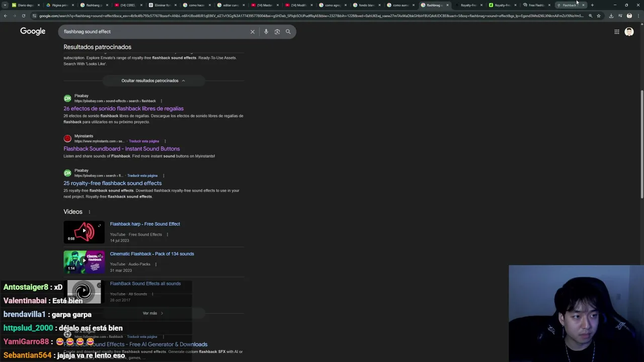Close the como hacer tab
The width and height of the screenshot is (644, 362).
tap(209, 5)
